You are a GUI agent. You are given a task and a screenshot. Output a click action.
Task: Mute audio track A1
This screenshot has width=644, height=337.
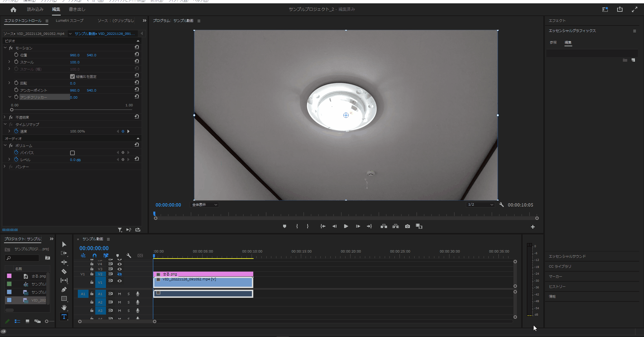[x=119, y=294]
